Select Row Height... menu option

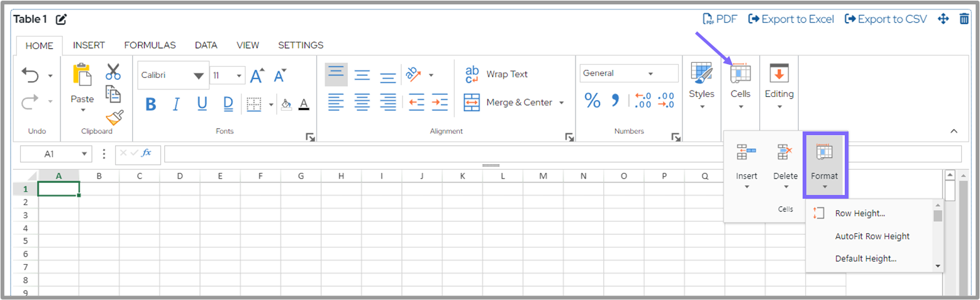point(860,213)
